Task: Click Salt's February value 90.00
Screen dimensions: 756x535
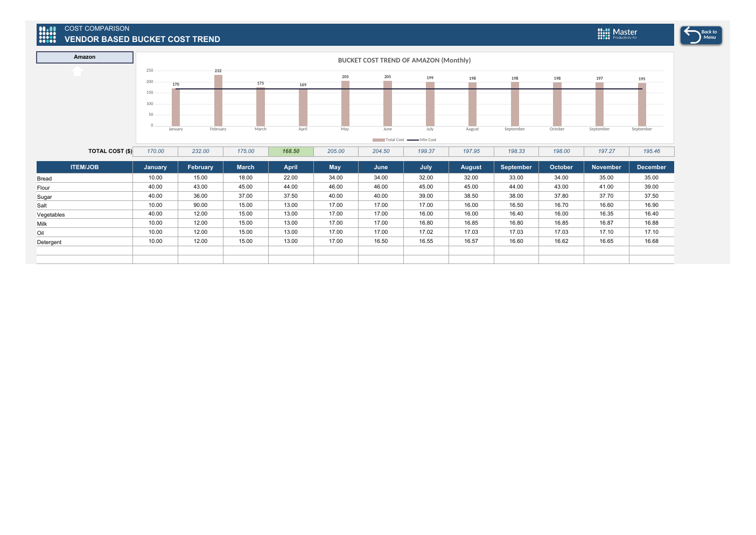Action: pos(200,205)
